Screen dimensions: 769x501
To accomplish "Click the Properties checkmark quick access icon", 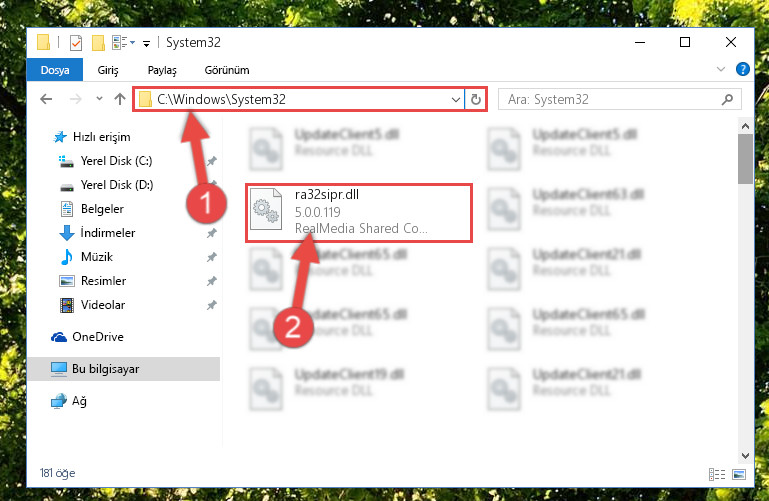I will 76,43.
